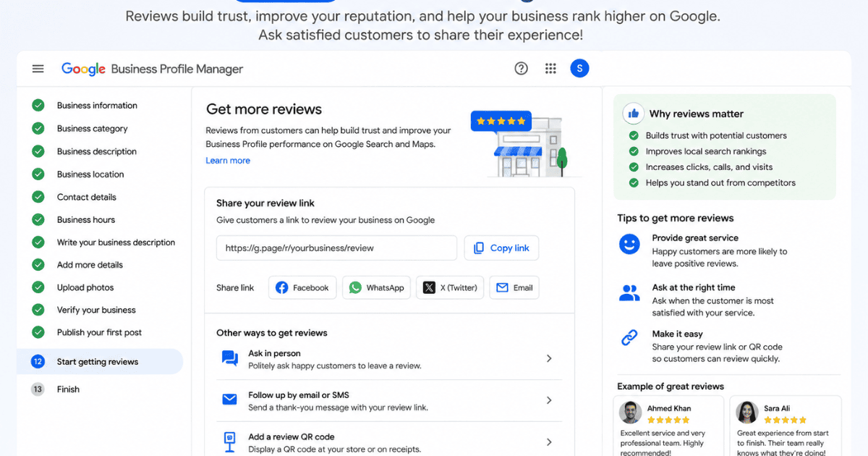The height and width of the screenshot is (456, 868).
Task: Select Start getting reviews step
Action: (x=100, y=362)
